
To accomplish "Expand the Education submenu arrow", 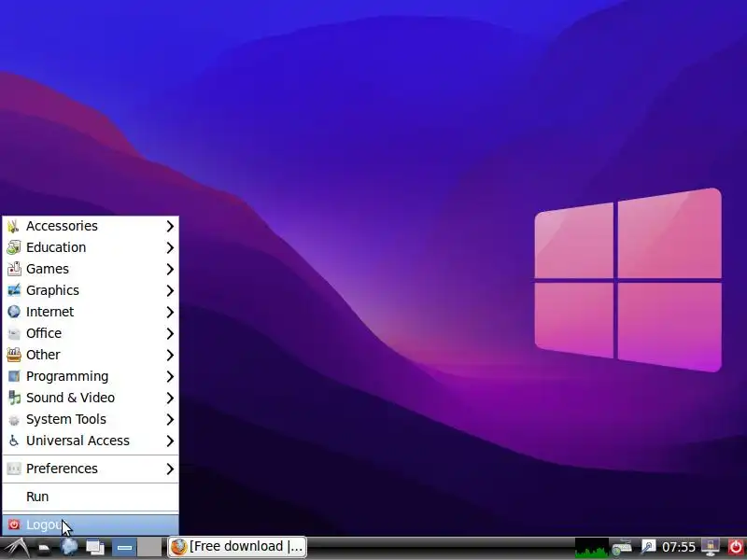I will (170, 247).
